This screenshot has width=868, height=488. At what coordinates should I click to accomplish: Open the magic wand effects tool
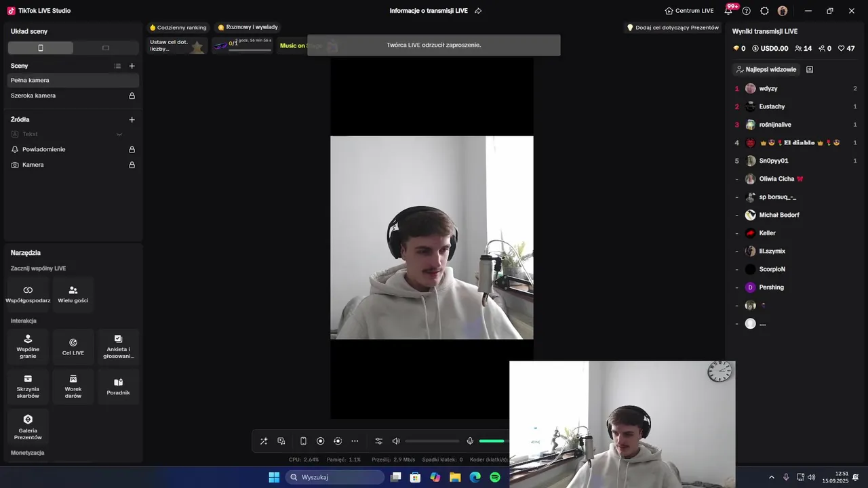tap(264, 441)
